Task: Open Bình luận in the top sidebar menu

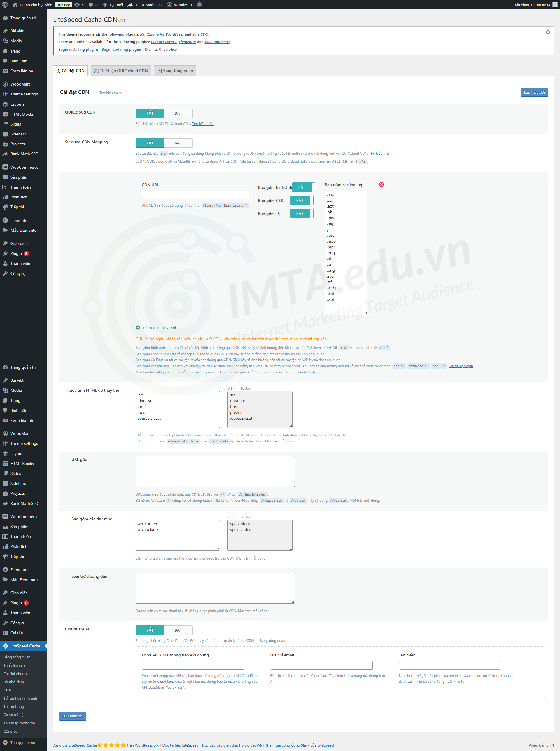Action: click(19, 61)
